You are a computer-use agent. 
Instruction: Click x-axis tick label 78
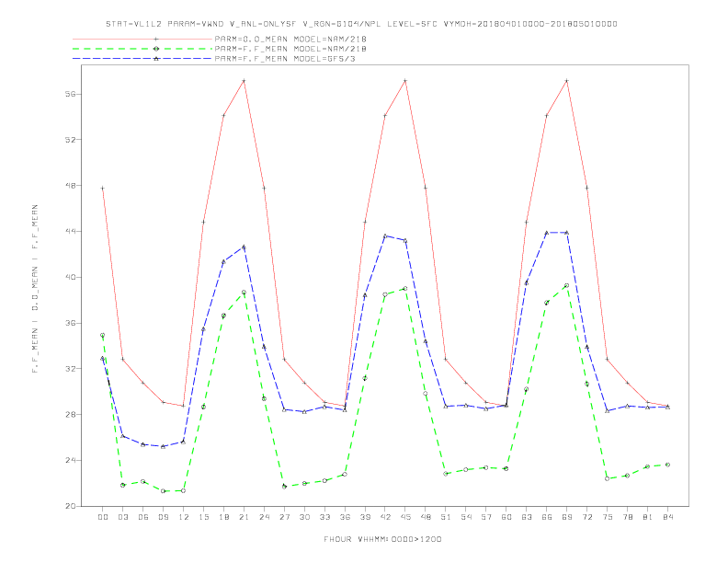[628, 517]
